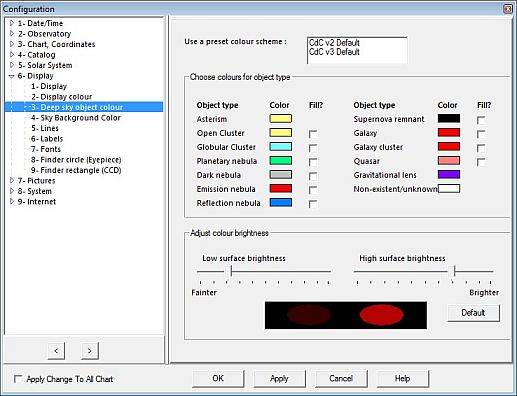Check Apply Change To All Chart
Screen dimensions: 517x396
pos(18,379)
